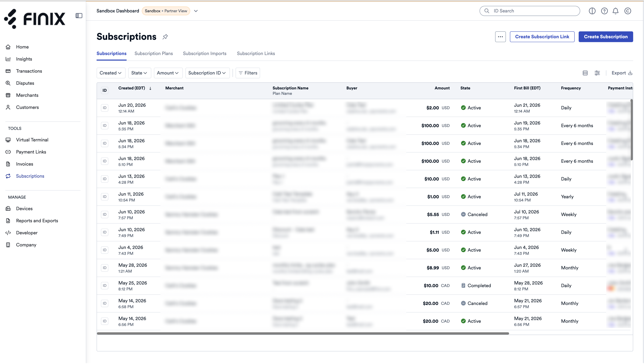Copy ID for May 25, 2026 subscription
The height and width of the screenshot is (364, 644).
tap(104, 286)
